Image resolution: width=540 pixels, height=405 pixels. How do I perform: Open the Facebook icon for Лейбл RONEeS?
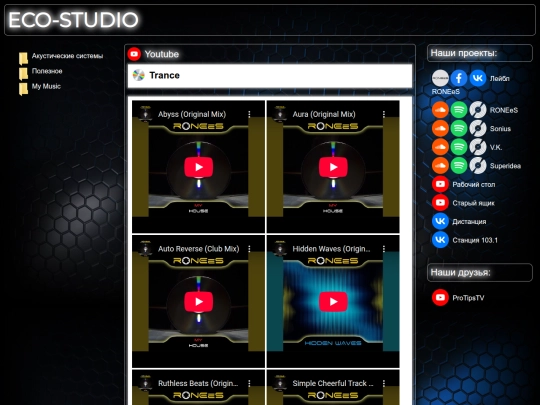(x=459, y=78)
